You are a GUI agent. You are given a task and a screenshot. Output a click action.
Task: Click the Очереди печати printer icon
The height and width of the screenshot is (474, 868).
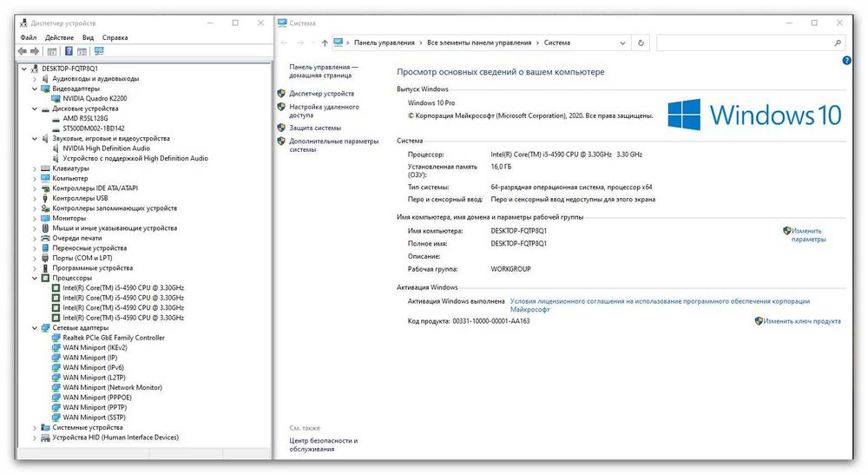click(x=45, y=238)
